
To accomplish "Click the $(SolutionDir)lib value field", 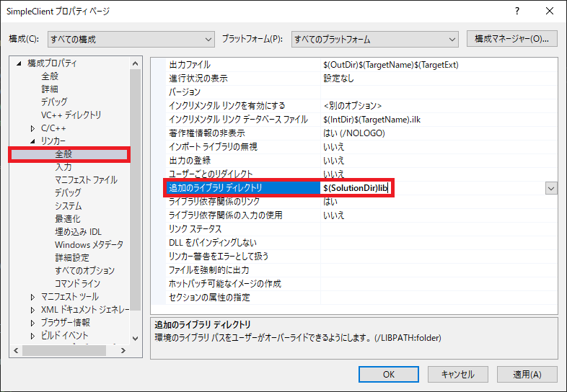I will pos(357,188).
